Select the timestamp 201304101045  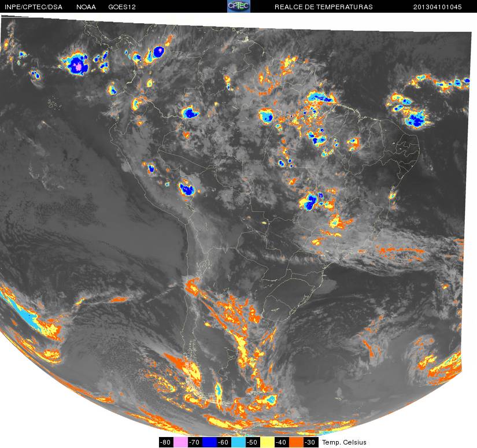pyautogui.click(x=438, y=7)
